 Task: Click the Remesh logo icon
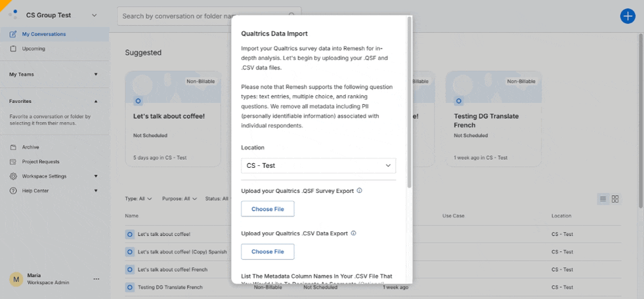(13, 14)
